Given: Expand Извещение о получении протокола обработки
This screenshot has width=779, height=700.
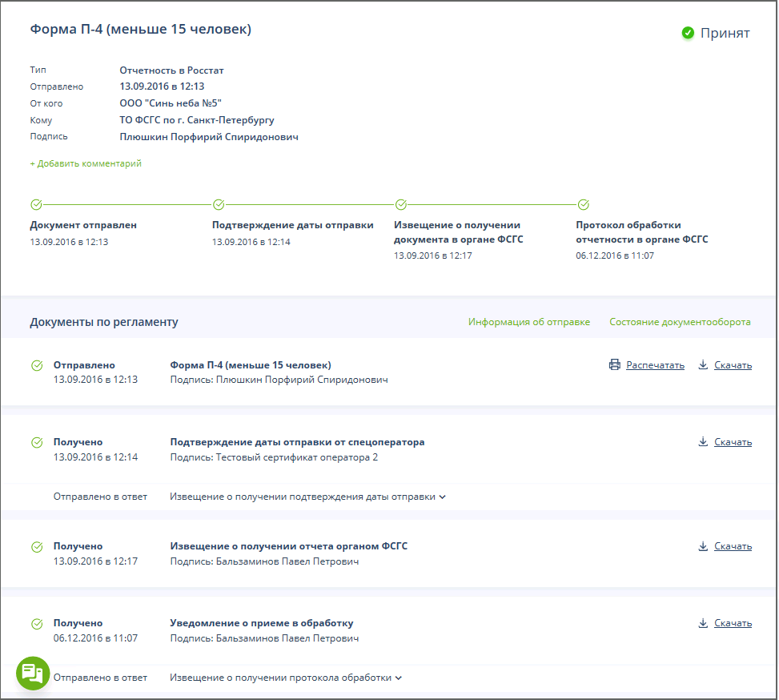Looking at the screenshot, I should point(286,678).
